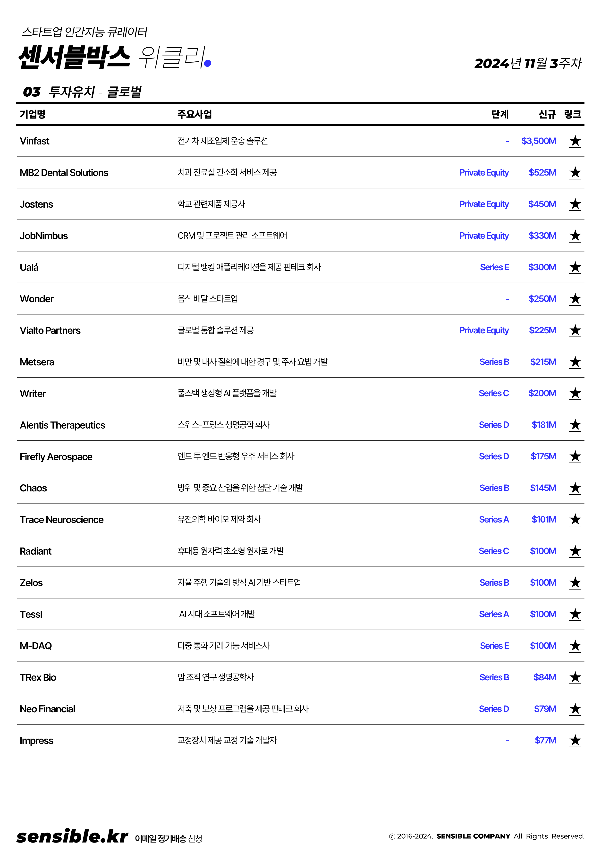The height and width of the screenshot is (868, 601).
Task: Click the Firefly Aerospace star icon
Action: pyautogui.click(x=575, y=457)
